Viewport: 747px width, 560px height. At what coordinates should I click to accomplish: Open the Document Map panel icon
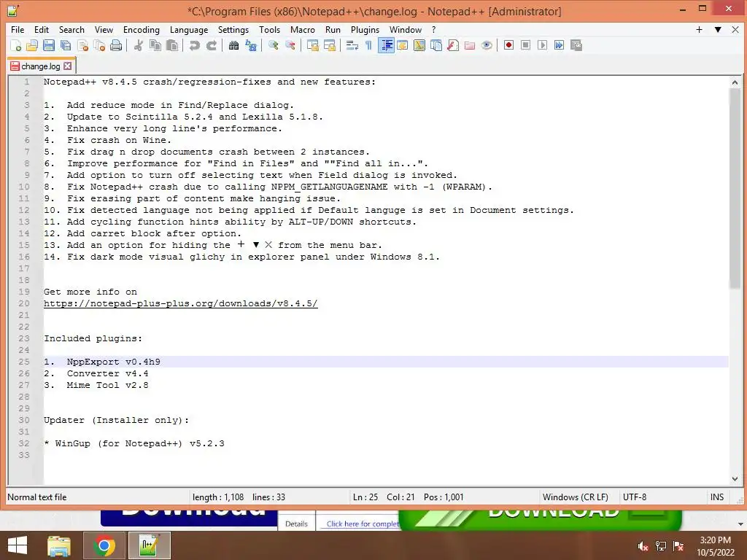(x=419, y=45)
